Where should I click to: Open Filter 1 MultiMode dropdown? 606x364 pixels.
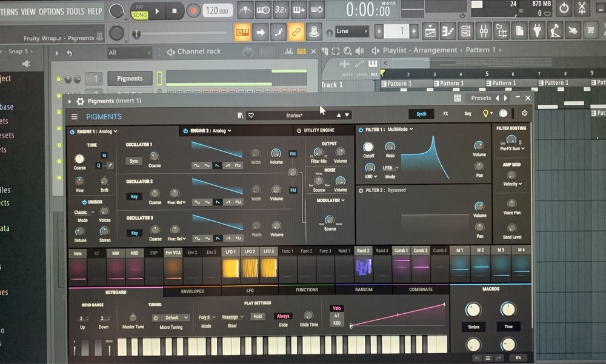pyautogui.click(x=400, y=129)
